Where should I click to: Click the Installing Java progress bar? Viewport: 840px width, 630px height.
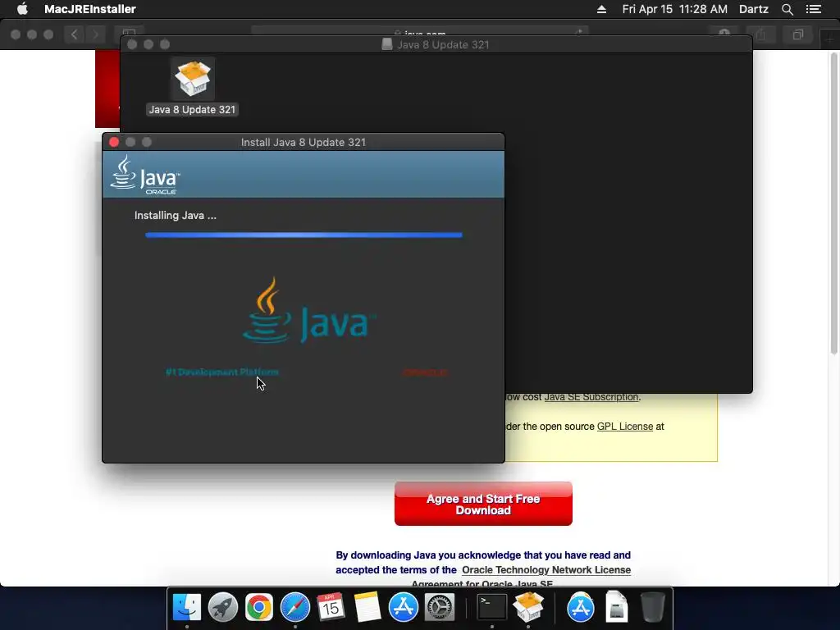(x=304, y=235)
